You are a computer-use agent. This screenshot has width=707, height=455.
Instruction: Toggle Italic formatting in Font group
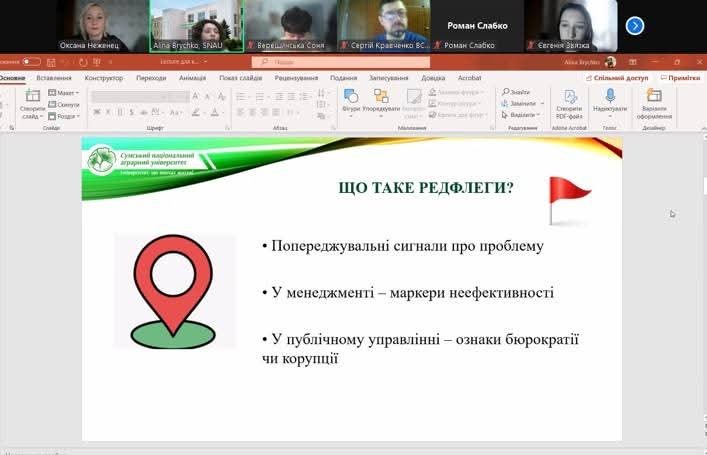point(108,112)
